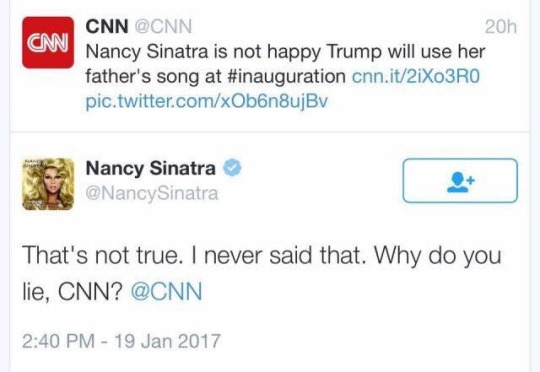Click the "father's song at" text line

coord(153,76)
